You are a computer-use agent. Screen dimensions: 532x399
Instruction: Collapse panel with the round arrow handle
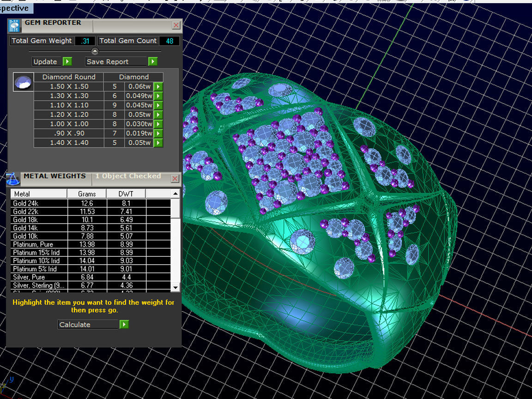pos(95,51)
